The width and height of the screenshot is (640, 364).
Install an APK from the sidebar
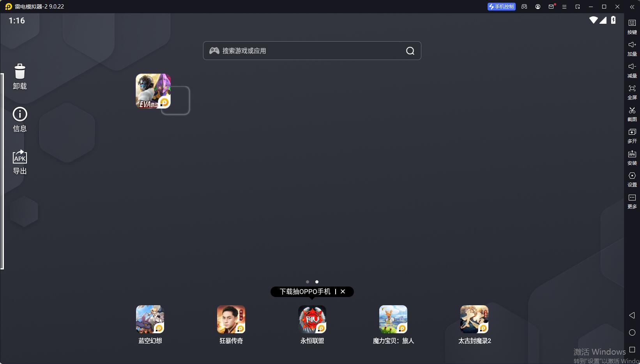pos(632,154)
